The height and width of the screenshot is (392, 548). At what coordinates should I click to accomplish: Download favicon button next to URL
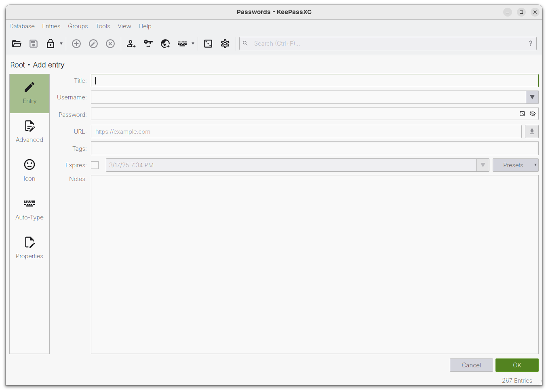(x=532, y=132)
